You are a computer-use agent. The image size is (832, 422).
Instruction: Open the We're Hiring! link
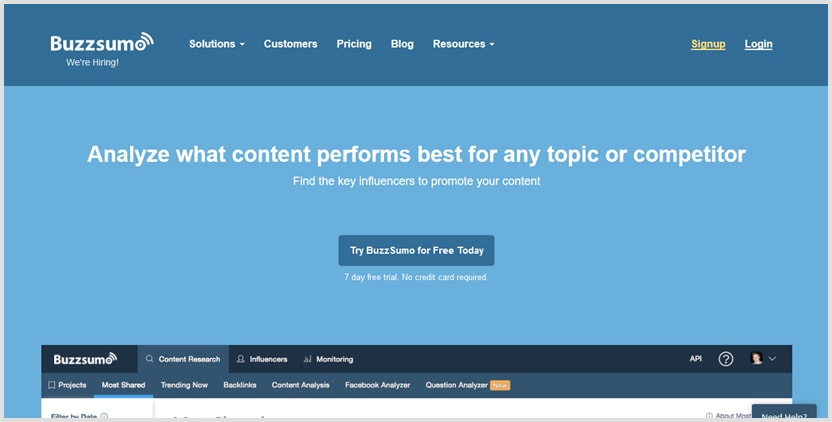pos(92,63)
